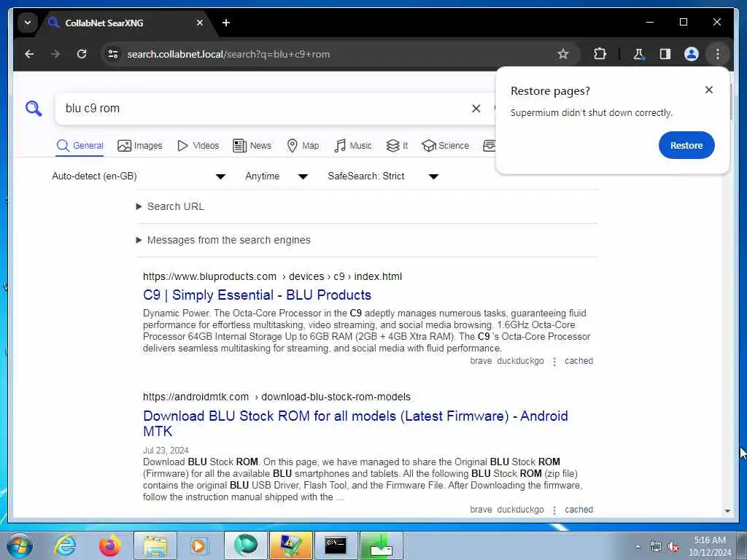The width and height of the screenshot is (747, 560).
Task: Toggle the side panel icon
Action: tap(665, 54)
